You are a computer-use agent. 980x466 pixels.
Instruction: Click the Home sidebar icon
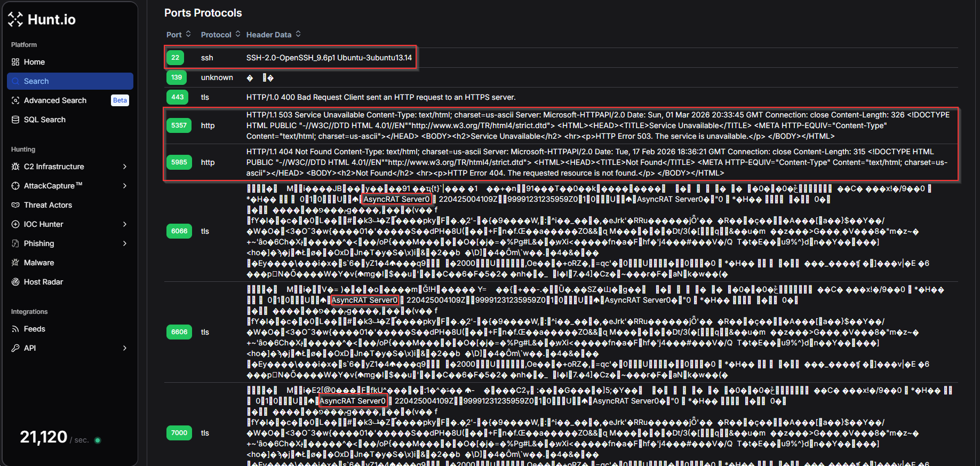coord(15,62)
